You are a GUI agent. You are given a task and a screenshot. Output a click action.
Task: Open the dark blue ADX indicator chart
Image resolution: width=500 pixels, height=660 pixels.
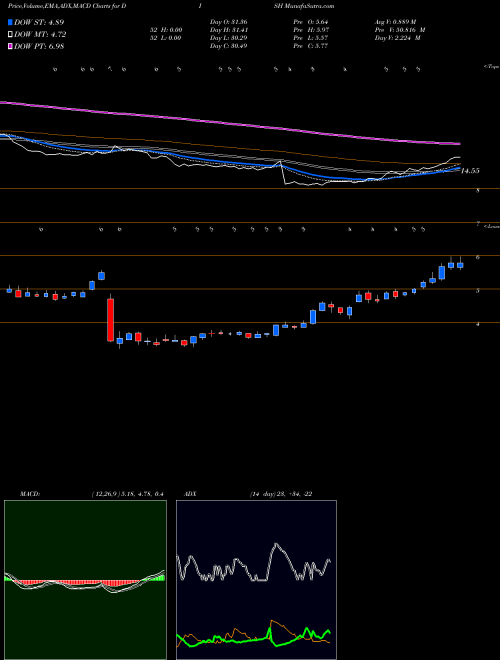pos(256,580)
